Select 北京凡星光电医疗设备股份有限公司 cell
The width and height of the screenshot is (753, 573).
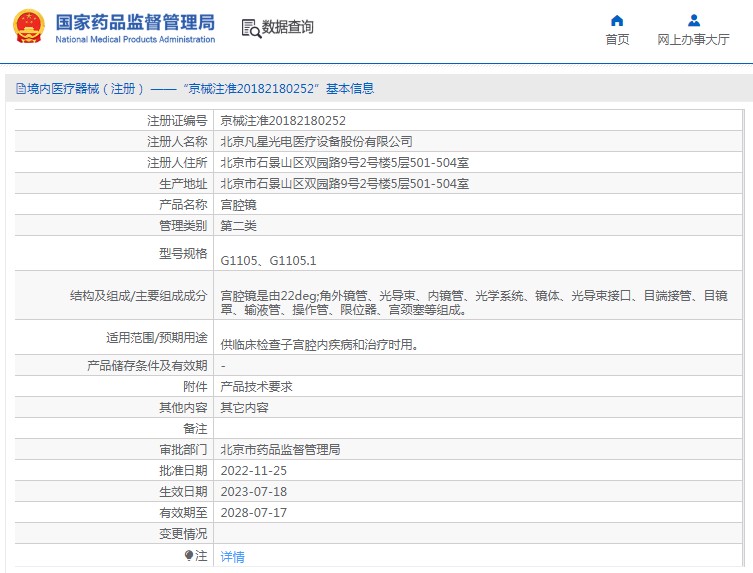click(316, 142)
